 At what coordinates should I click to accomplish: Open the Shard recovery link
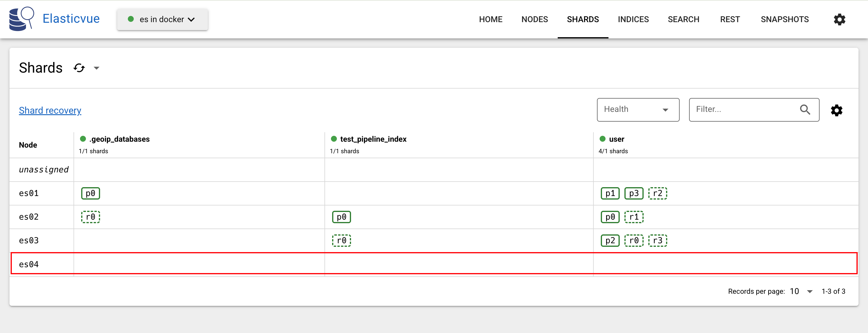[50, 110]
